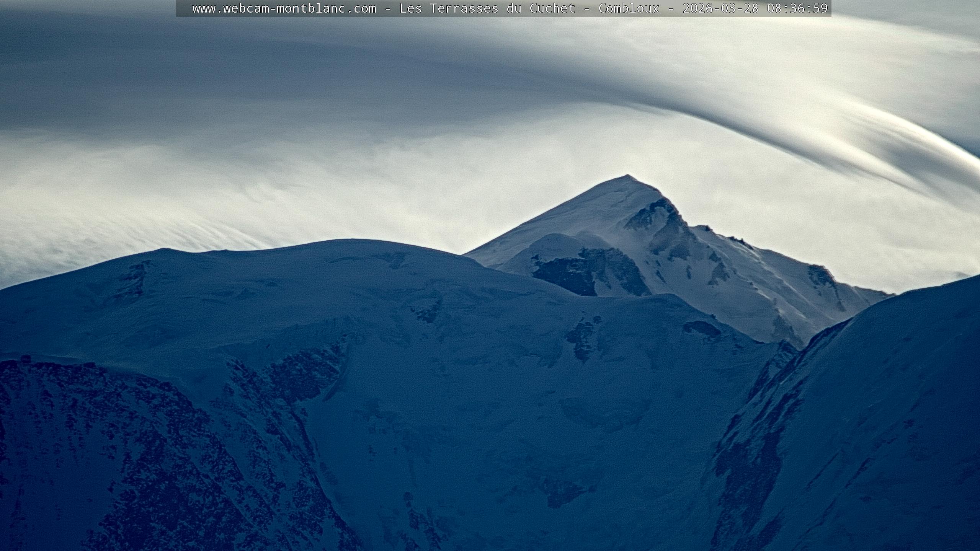
Task: Click the 'Combloux' location label
Action: tap(629, 8)
